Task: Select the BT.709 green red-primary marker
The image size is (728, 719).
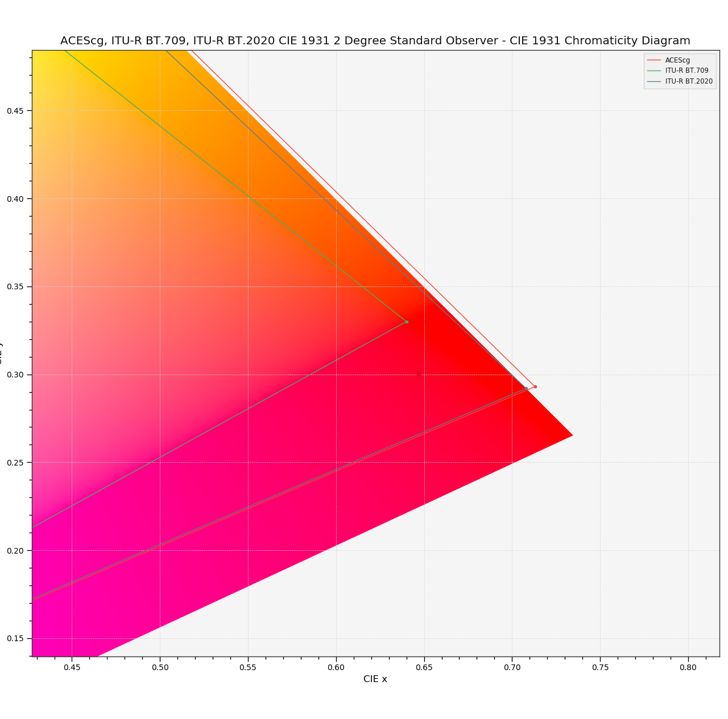Action: (x=406, y=322)
